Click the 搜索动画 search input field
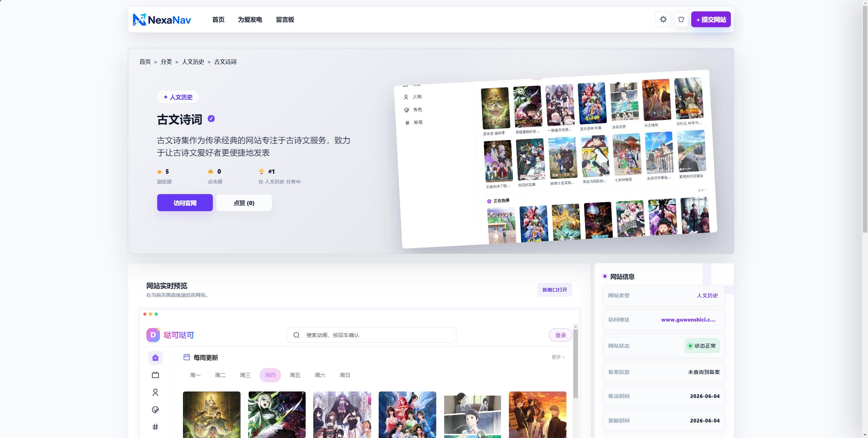868x438 pixels. pyautogui.click(x=371, y=335)
